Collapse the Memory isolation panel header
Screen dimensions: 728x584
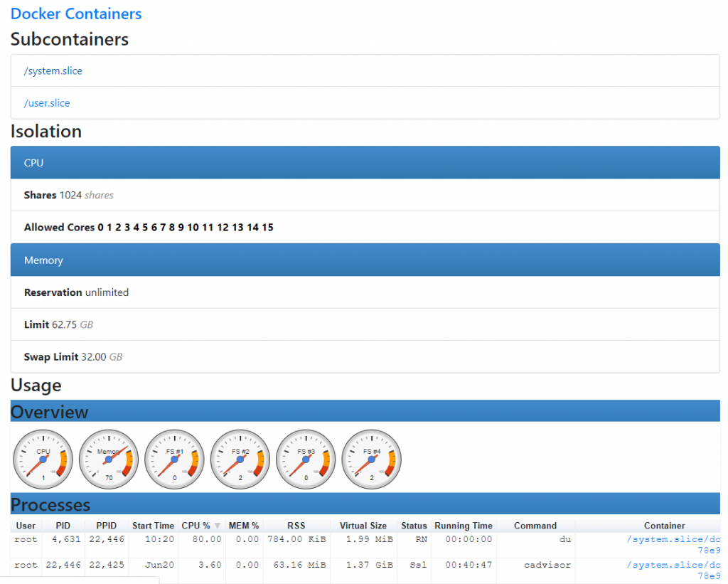click(x=43, y=260)
